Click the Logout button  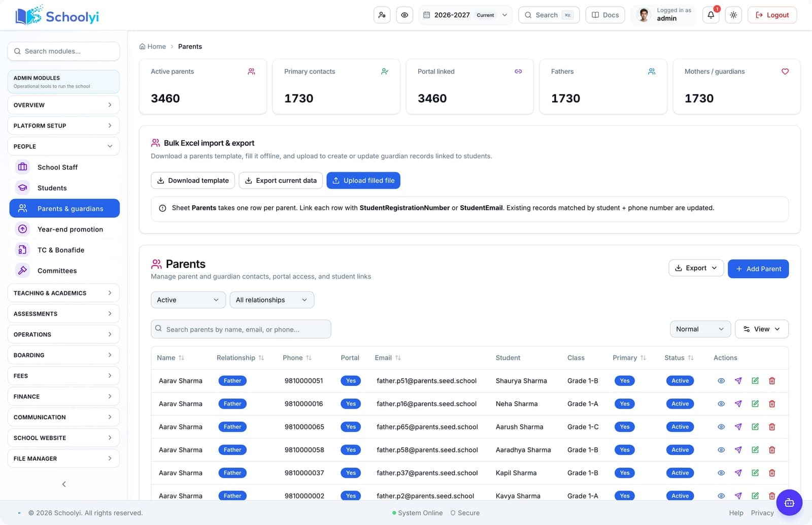(x=772, y=15)
